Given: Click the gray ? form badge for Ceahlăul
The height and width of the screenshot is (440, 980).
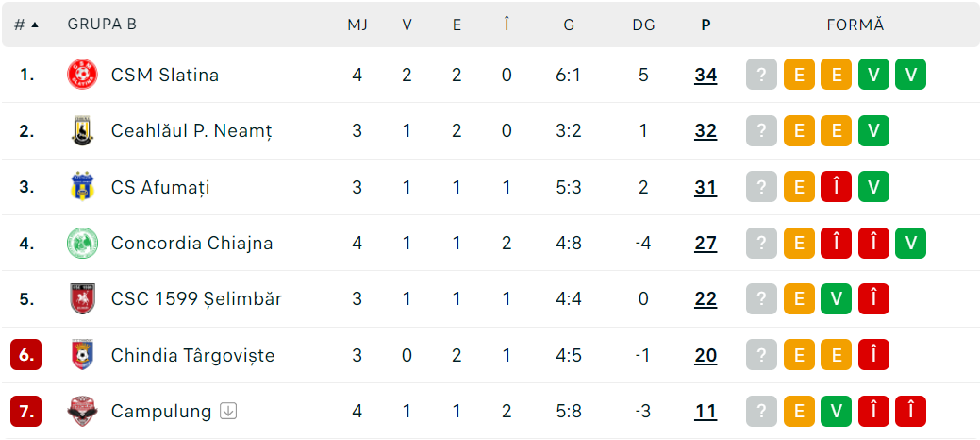Looking at the screenshot, I should tap(761, 131).
